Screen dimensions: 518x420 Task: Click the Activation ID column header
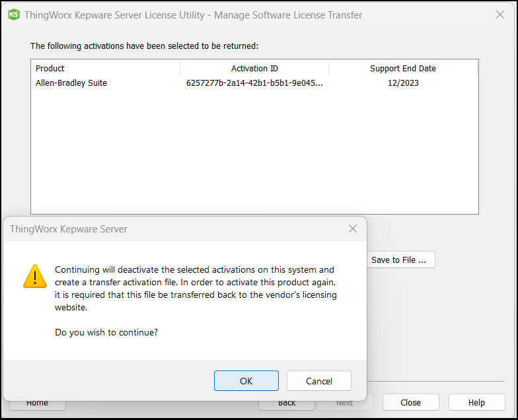point(254,68)
